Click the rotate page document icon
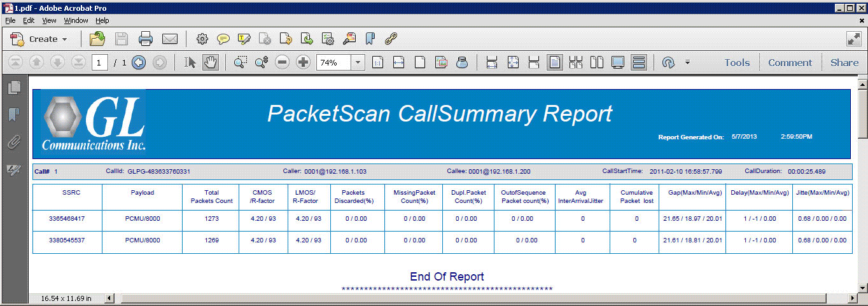 [x=286, y=39]
